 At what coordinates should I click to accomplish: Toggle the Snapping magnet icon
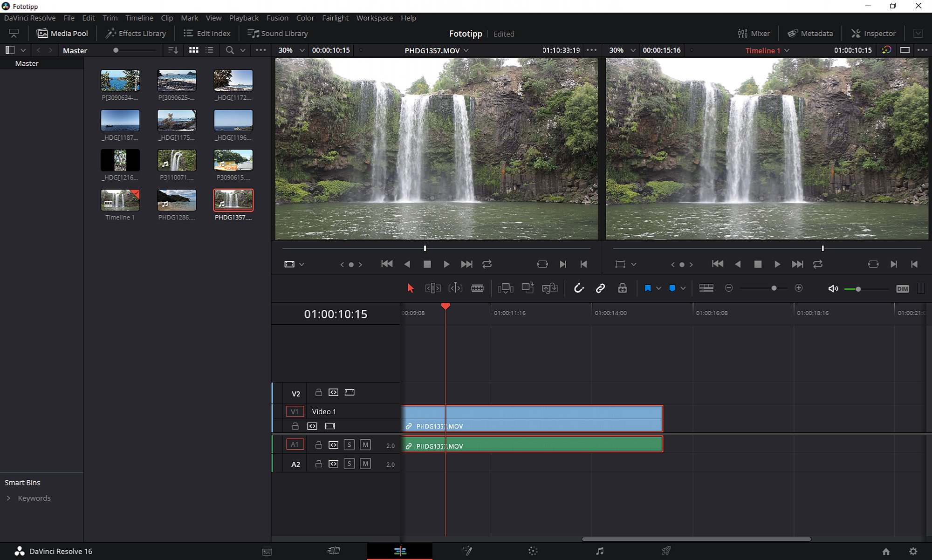(x=578, y=288)
